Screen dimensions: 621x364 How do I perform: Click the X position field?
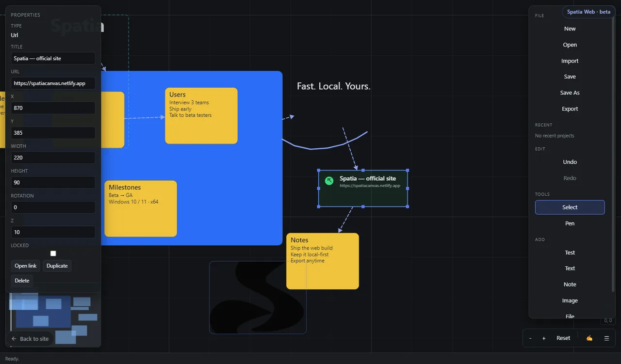pyautogui.click(x=53, y=108)
